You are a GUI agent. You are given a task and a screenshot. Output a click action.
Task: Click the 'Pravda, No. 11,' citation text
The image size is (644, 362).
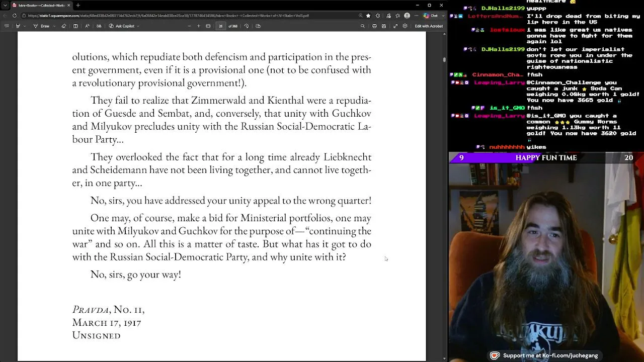108,309
